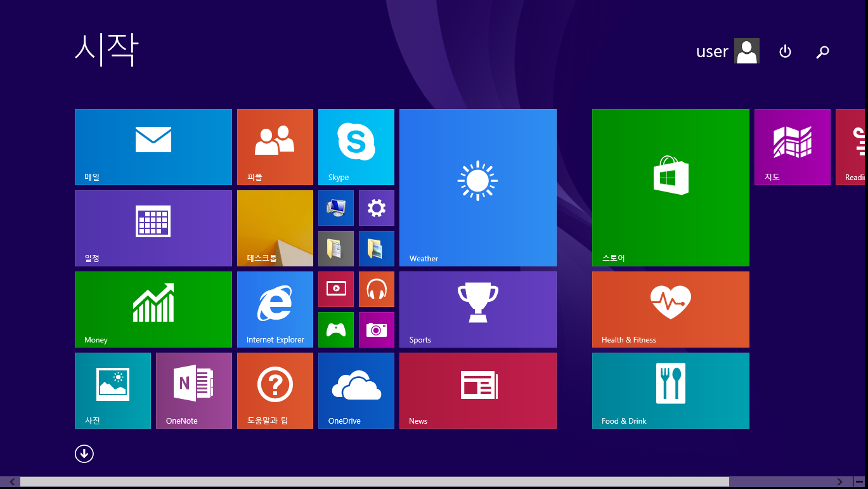Click the horizontal scrollbar right arrow

pyautogui.click(x=839, y=482)
